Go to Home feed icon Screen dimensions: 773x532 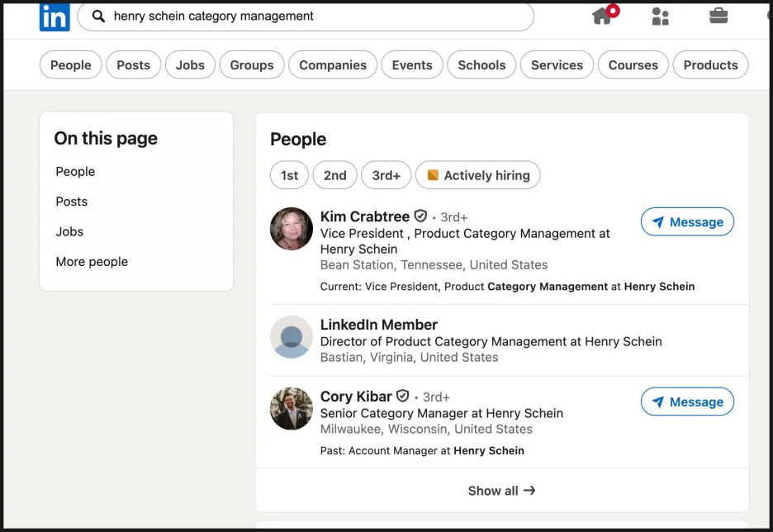(x=602, y=16)
